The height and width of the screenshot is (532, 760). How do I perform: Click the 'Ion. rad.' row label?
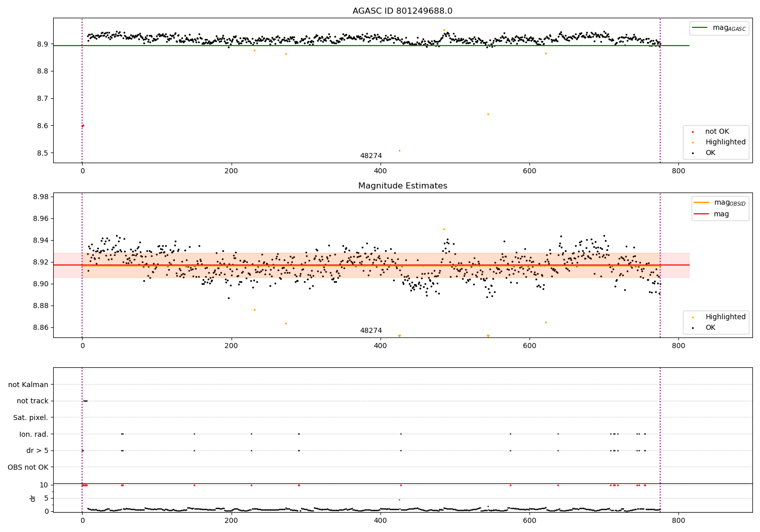(34, 434)
